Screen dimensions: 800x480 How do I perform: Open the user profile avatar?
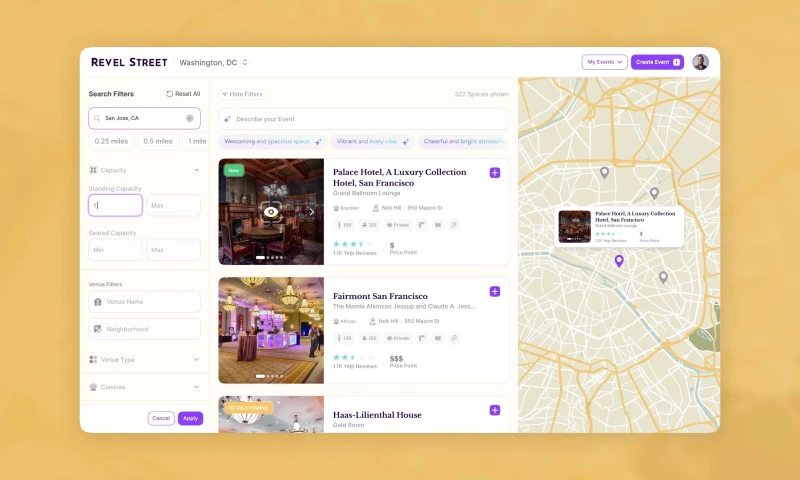tap(701, 62)
